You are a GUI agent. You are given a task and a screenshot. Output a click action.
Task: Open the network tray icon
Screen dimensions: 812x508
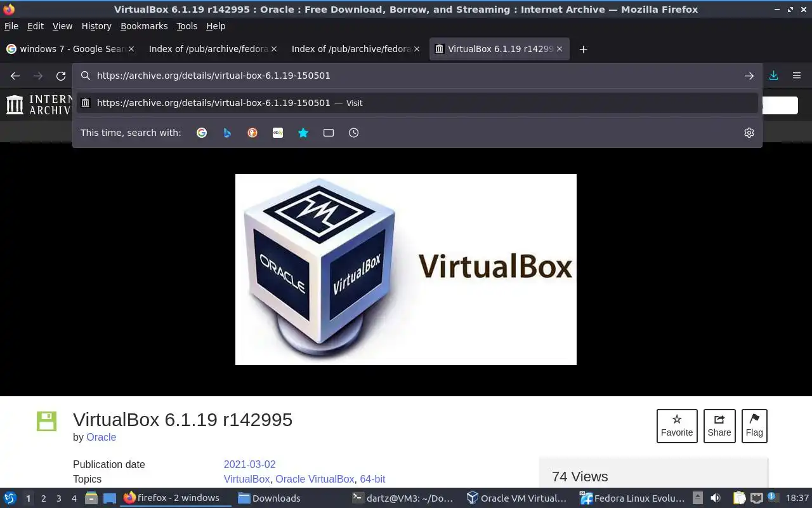point(756,498)
